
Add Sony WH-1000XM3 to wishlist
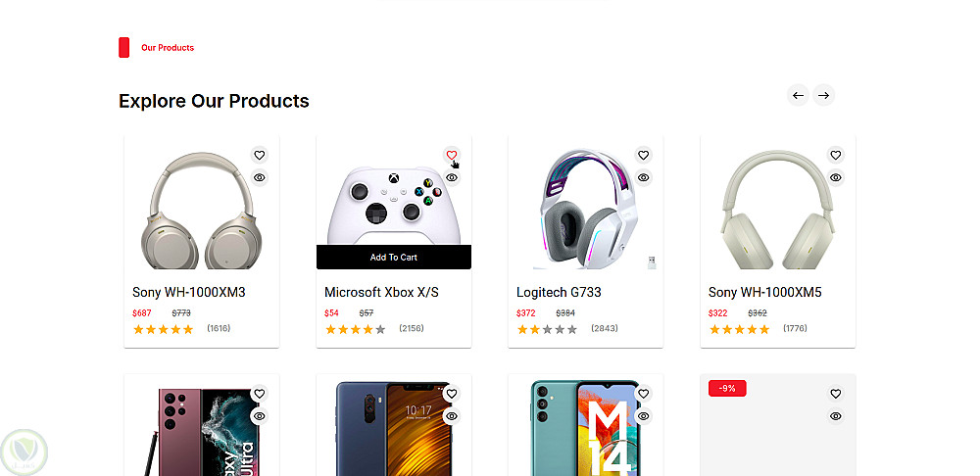click(x=259, y=155)
